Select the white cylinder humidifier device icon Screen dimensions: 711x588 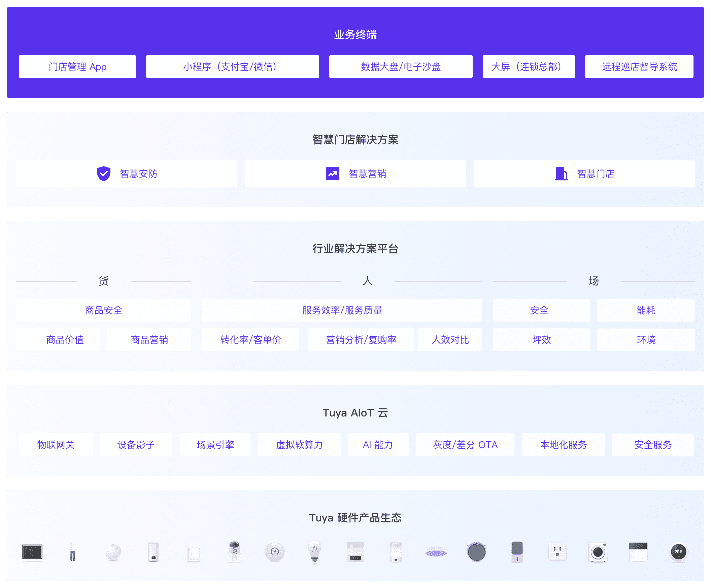pos(396,552)
